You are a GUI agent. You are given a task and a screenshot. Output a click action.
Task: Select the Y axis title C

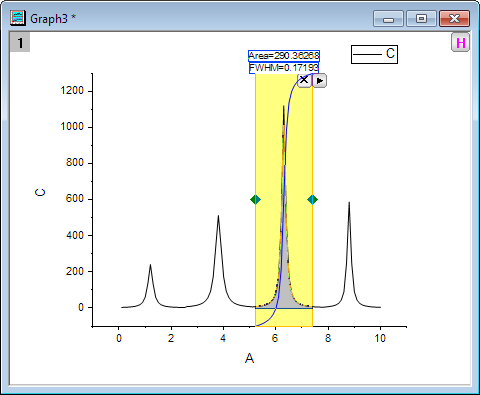(x=40, y=192)
